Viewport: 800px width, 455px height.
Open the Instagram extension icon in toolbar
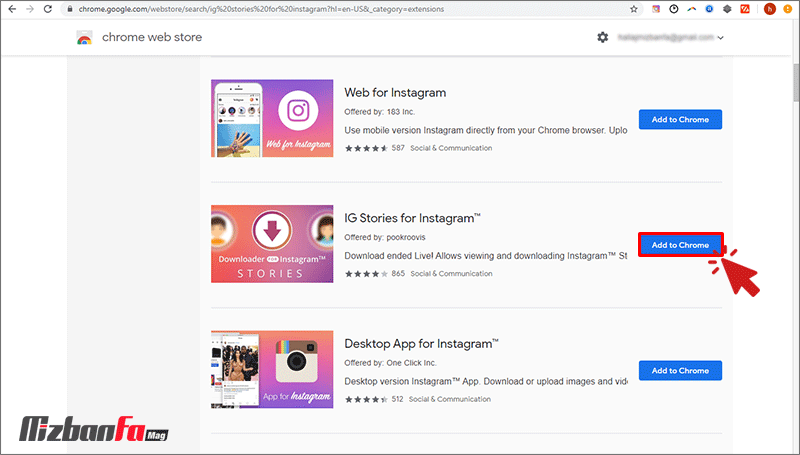(x=656, y=9)
